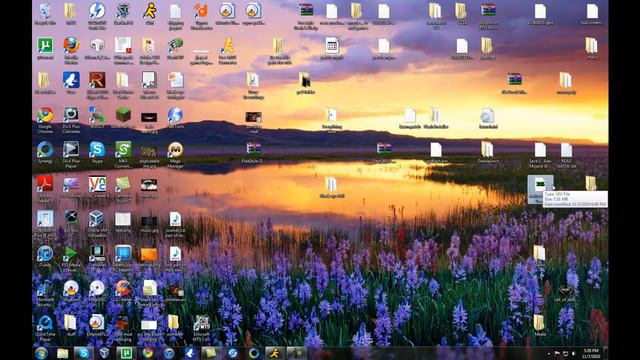
Task: Select the Adobe Reader desktop shortcut
Action: click(45, 189)
